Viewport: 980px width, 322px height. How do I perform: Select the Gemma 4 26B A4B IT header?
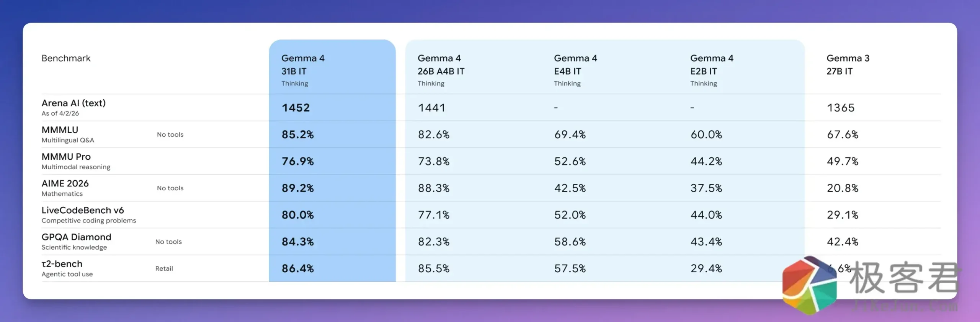441,65
